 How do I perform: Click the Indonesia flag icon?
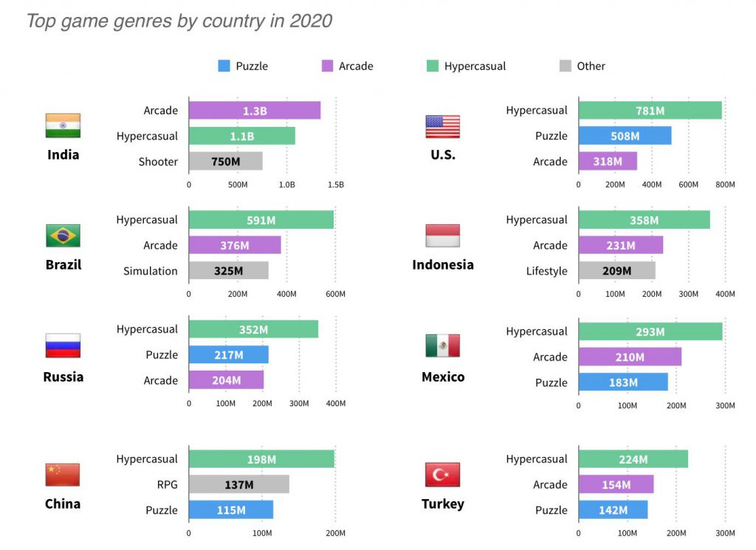point(442,236)
